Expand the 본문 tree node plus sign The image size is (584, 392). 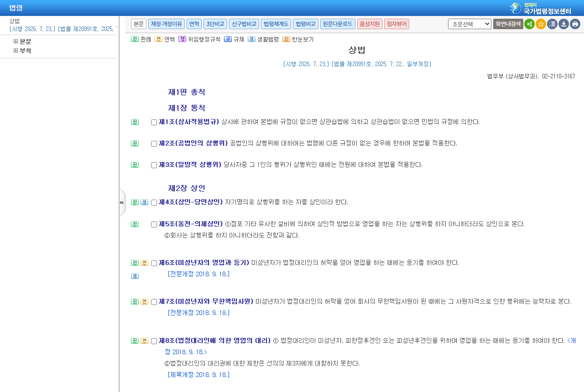[16, 41]
